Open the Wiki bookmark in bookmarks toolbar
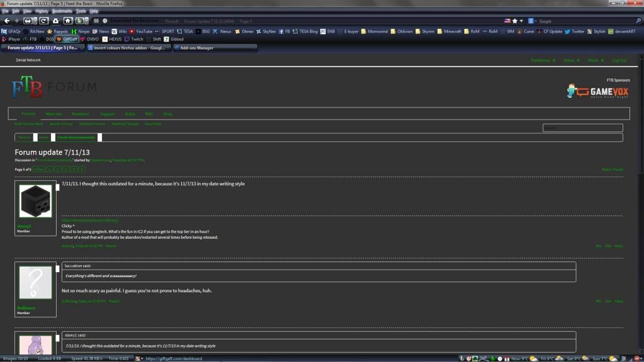Screen dimensions: 644x362 click(119, 31)
